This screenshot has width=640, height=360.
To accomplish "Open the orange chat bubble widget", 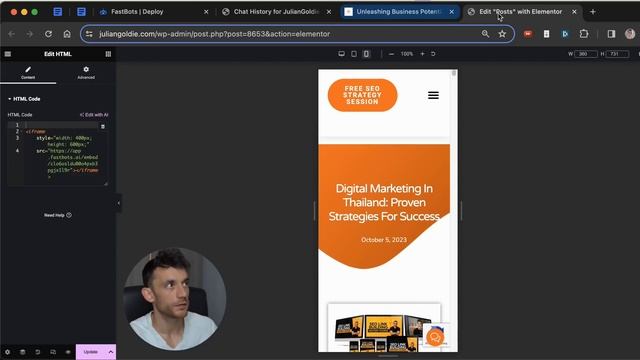I will [435, 337].
